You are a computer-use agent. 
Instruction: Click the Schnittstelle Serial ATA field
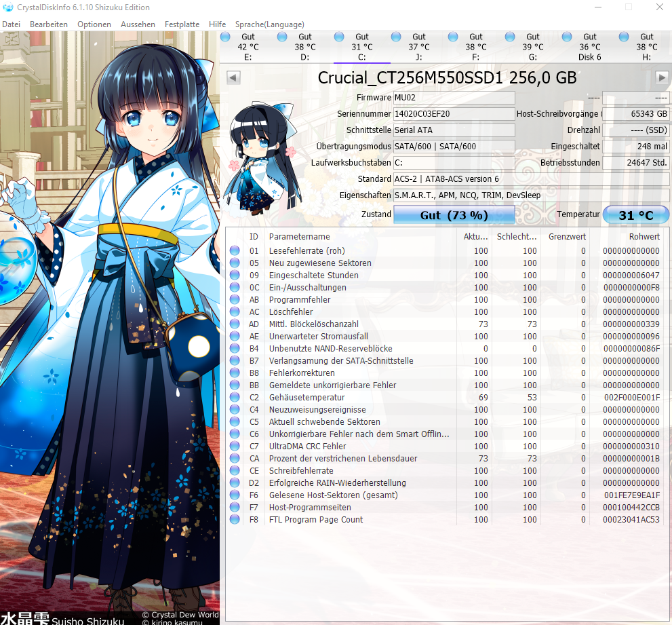point(454,130)
